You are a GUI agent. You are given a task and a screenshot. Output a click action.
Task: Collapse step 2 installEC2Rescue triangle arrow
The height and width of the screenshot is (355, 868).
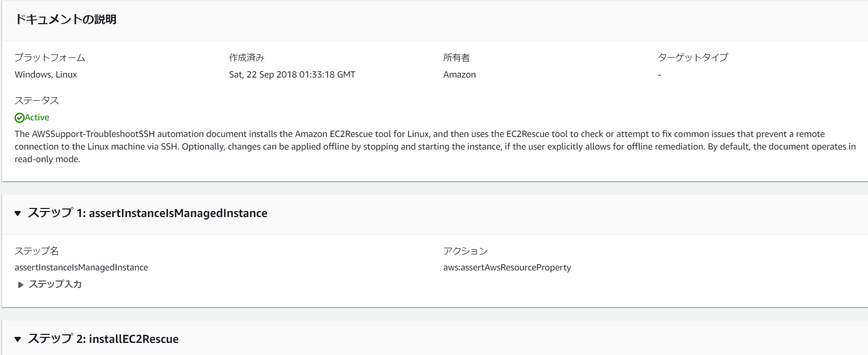click(18, 339)
